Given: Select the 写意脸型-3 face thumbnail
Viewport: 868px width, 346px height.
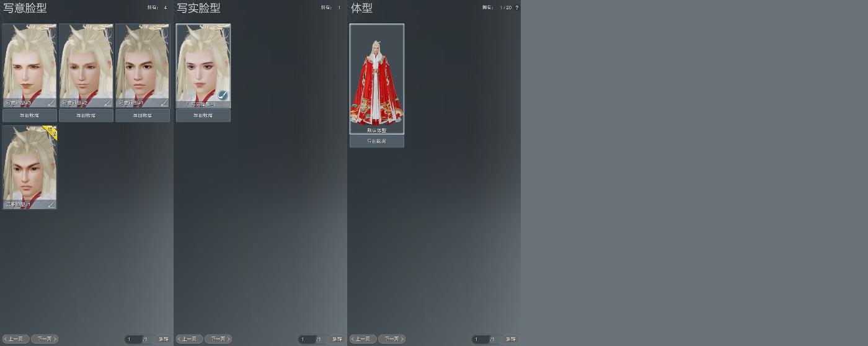Looking at the screenshot, I should tap(29, 66).
